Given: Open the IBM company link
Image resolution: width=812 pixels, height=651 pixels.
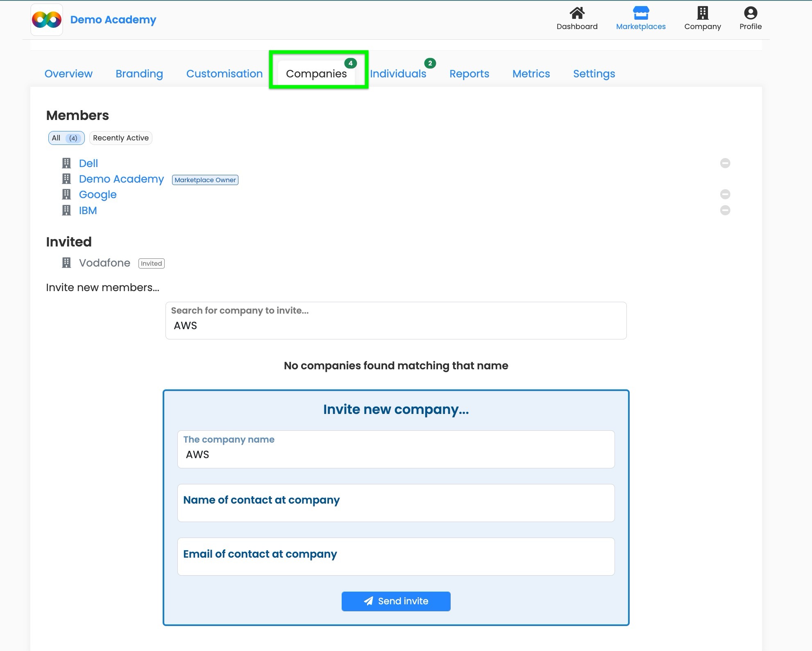Looking at the screenshot, I should 88,210.
